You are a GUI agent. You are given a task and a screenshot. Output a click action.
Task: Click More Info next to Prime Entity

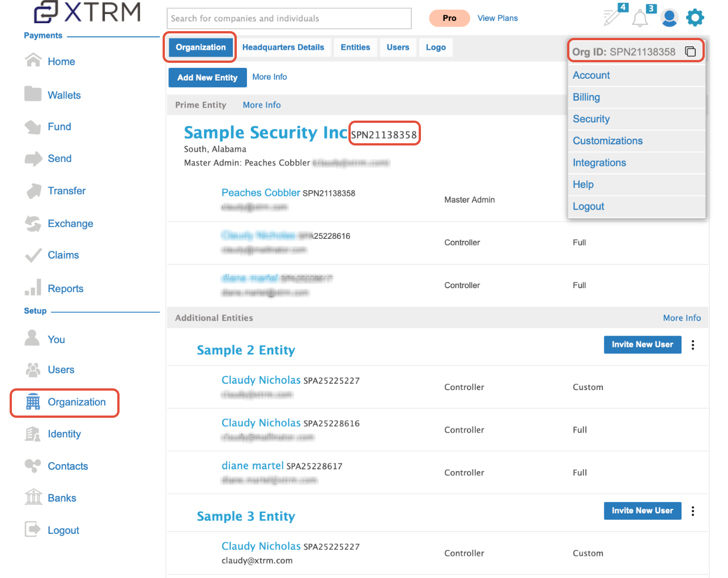pyautogui.click(x=262, y=105)
